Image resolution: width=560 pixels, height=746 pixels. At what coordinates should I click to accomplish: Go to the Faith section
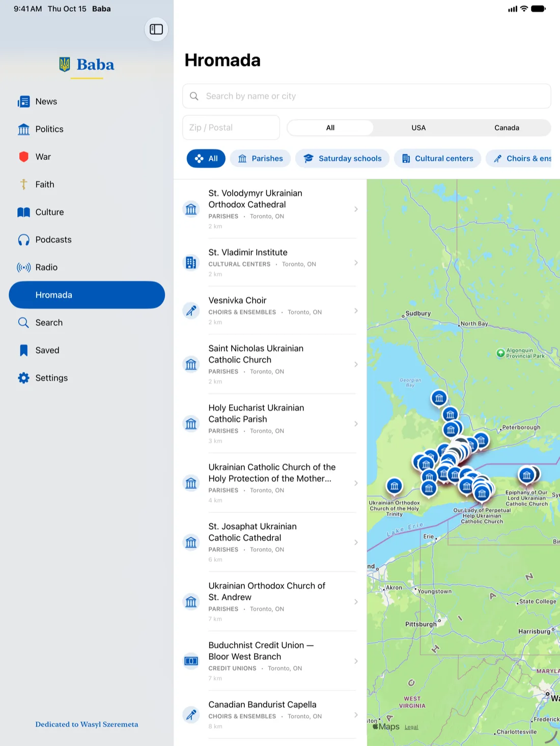pyautogui.click(x=87, y=184)
